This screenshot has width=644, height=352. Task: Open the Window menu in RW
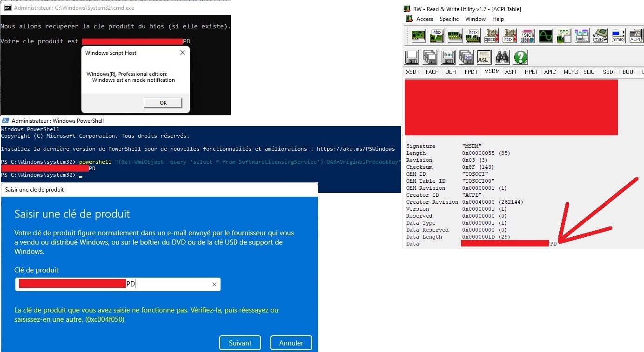[476, 19]
